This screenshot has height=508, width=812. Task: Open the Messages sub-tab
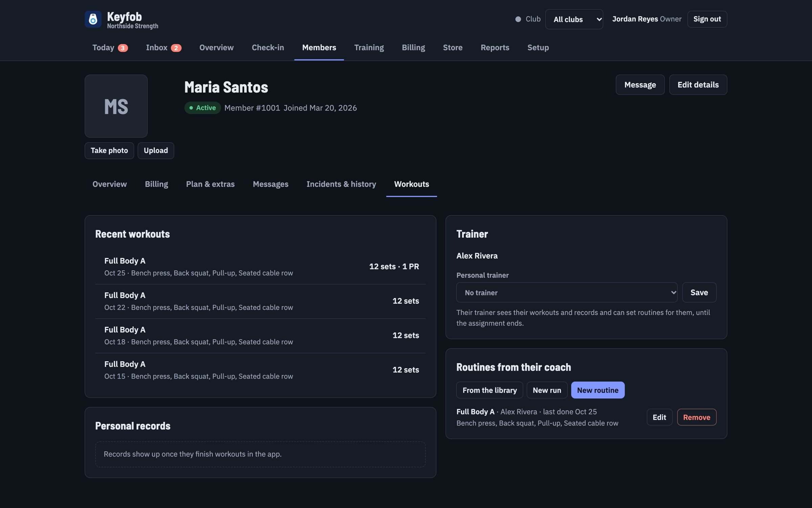click(x=270, y=184)
